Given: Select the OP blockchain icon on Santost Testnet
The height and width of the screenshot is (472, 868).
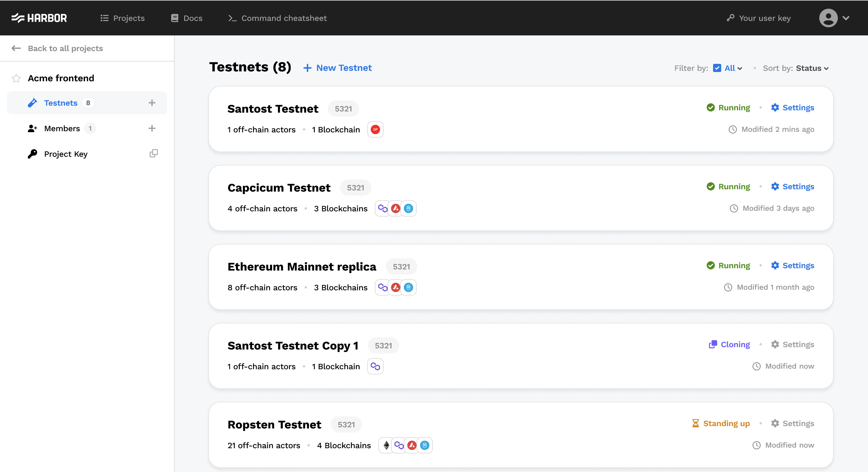Looking at the screenshot, I should coord(375,129).
